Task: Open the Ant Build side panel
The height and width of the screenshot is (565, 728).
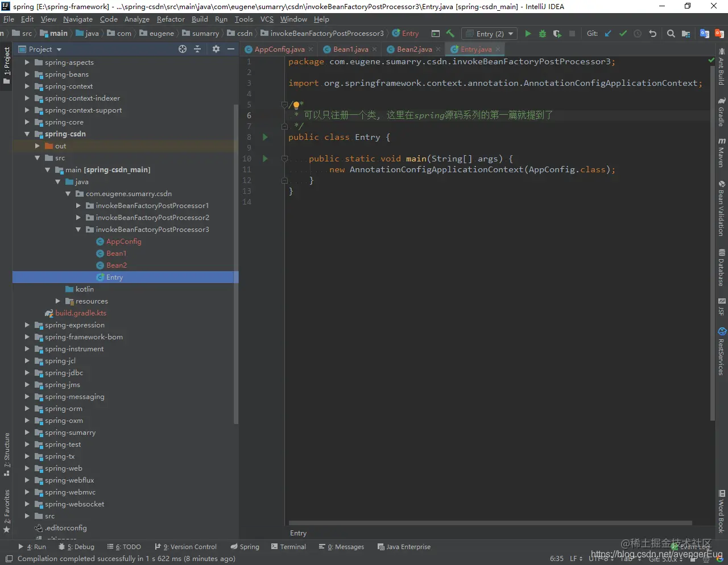Action: click(721, 67)
